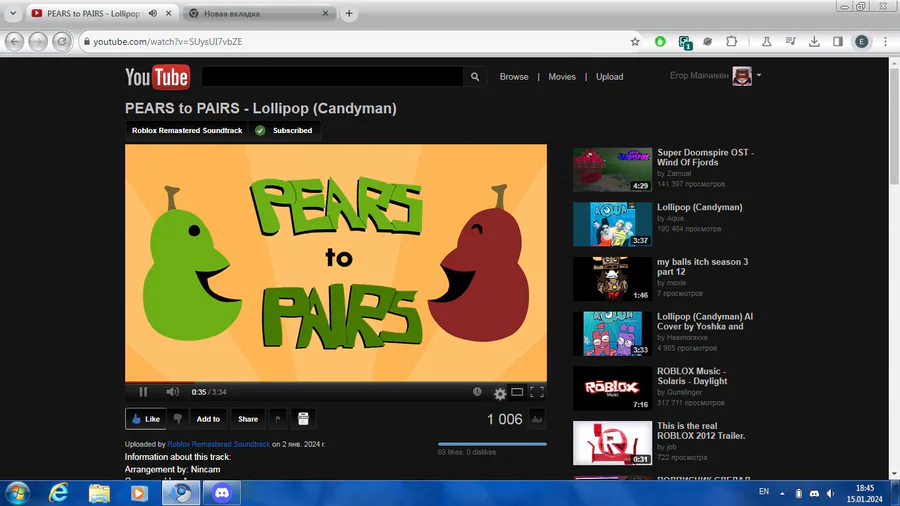Flag the video with the report icon

278,419
